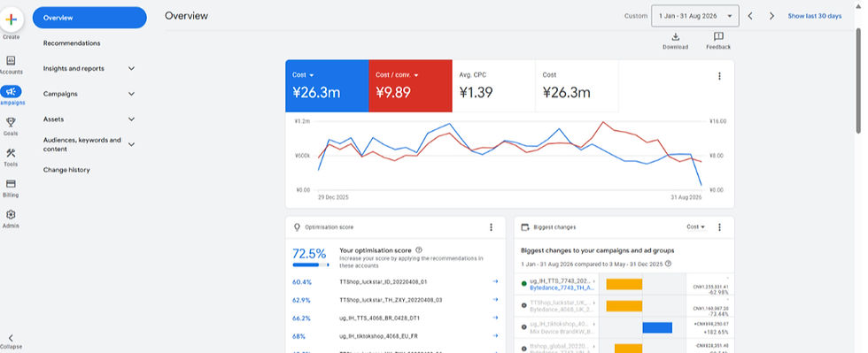Image resolution: width=868 pixels, height=353 pixels.
Task: Click help icon beside Your optimisation score
Action: tap(419, 250)
